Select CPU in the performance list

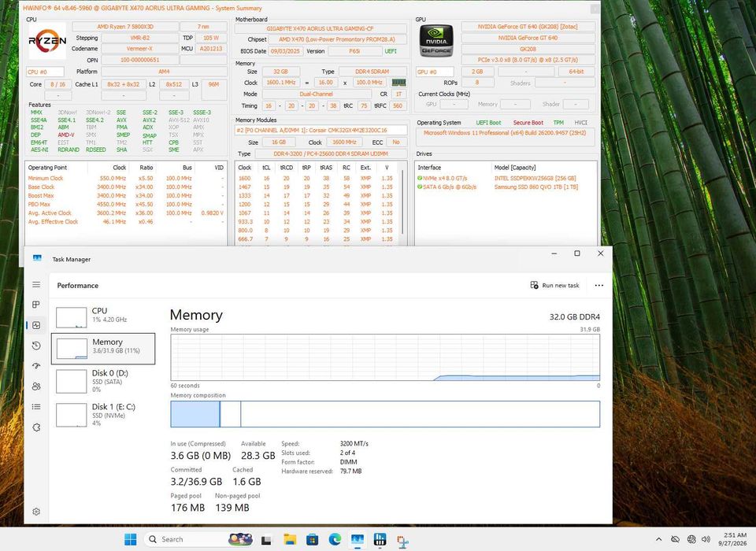[x=103, y=316]
